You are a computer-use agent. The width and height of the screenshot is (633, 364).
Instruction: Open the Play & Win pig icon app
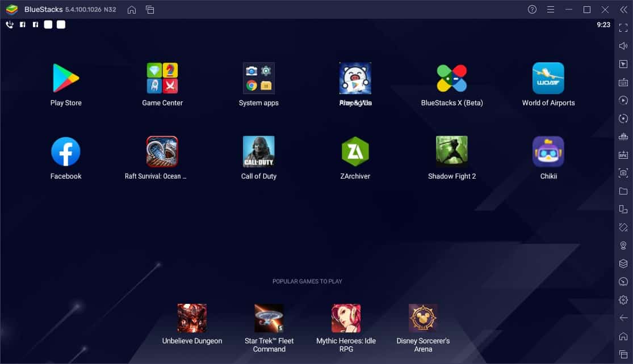point(355,78)
